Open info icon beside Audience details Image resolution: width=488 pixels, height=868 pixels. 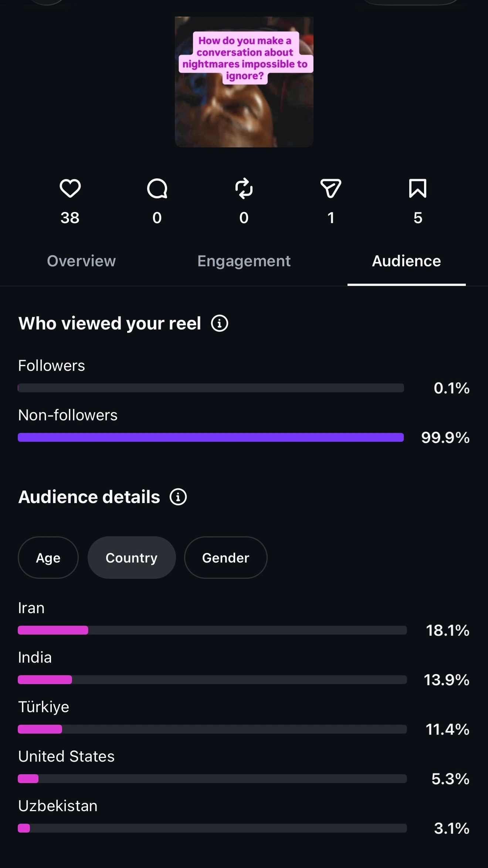point(178,497)
